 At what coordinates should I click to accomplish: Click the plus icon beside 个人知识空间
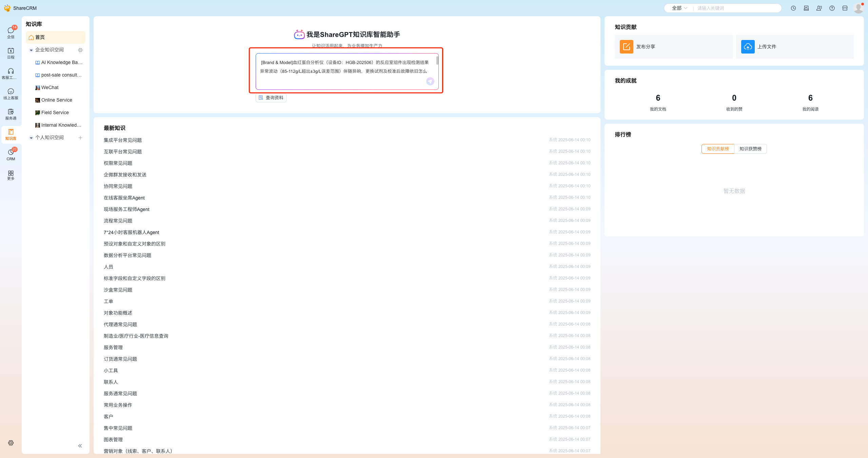pos(80,138)
